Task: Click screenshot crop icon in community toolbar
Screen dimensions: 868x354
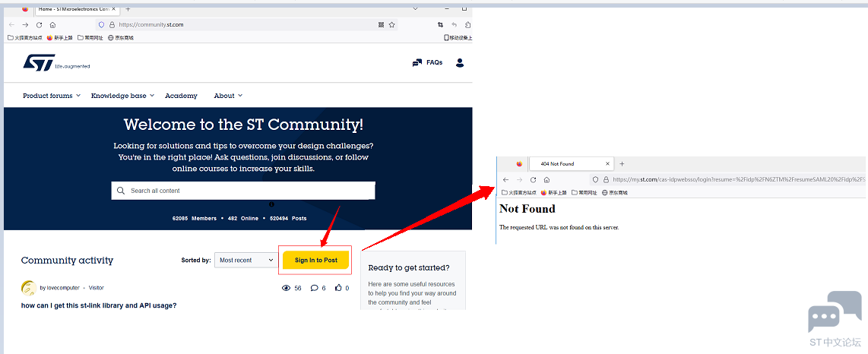Action: pos(441,25)
